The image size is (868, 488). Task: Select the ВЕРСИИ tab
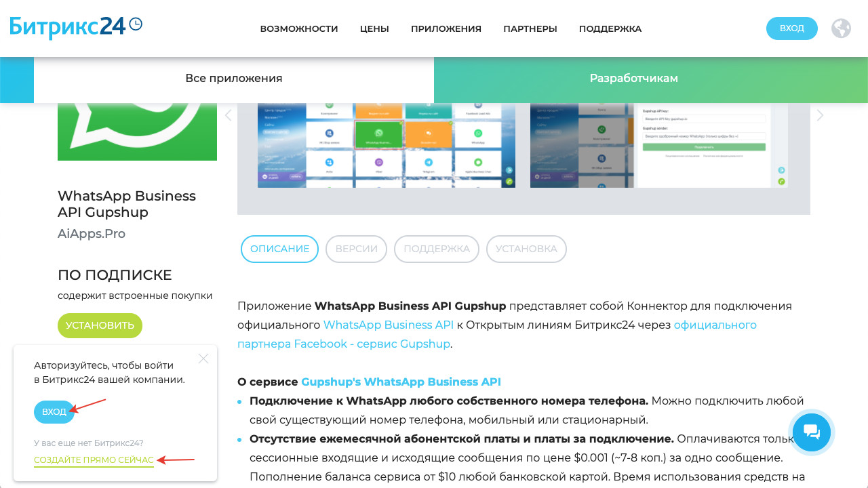356,249
